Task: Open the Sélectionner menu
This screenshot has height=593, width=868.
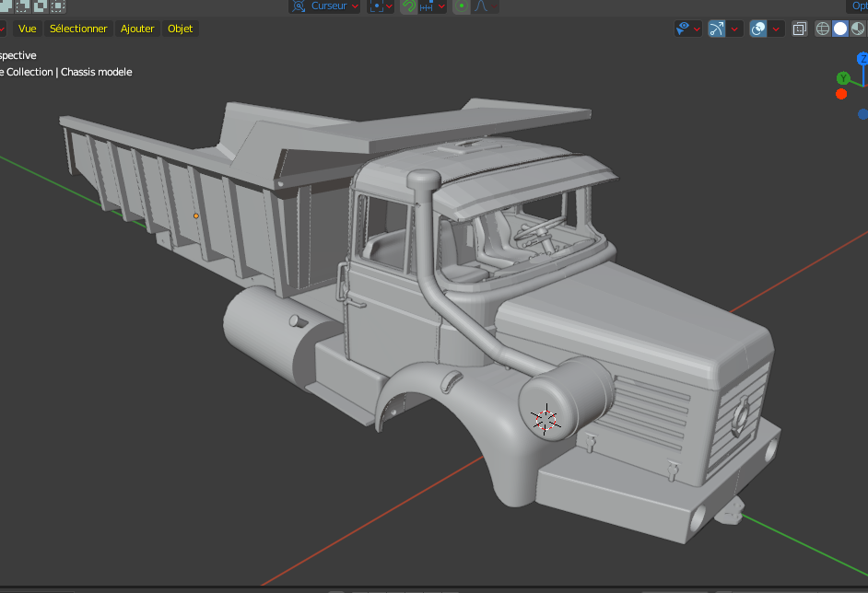Action: 78,29
